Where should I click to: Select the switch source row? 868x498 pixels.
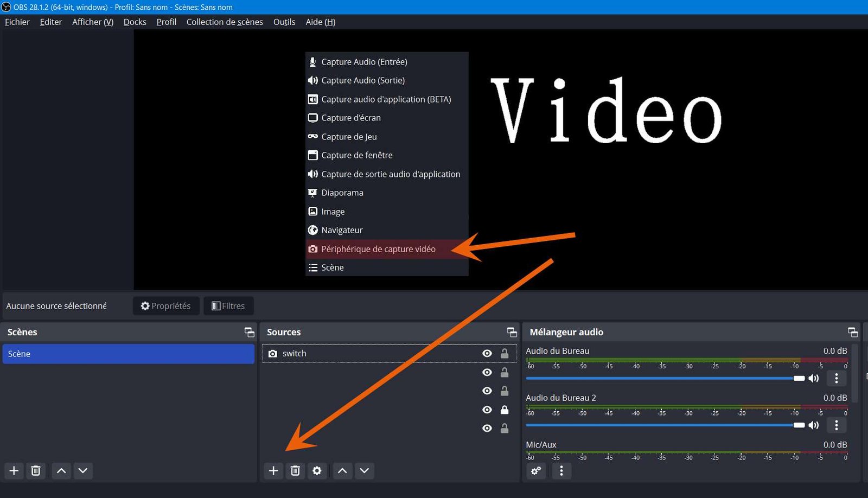[x=390, y=353]
